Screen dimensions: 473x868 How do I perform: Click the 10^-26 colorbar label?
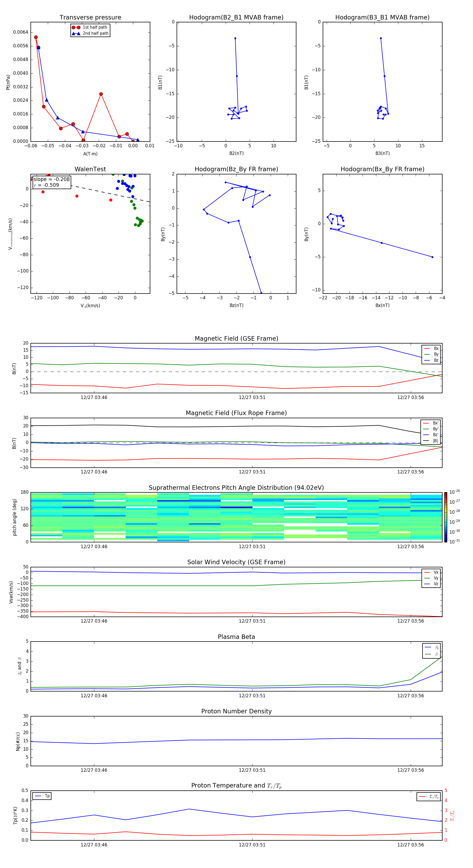pos(455,492)
